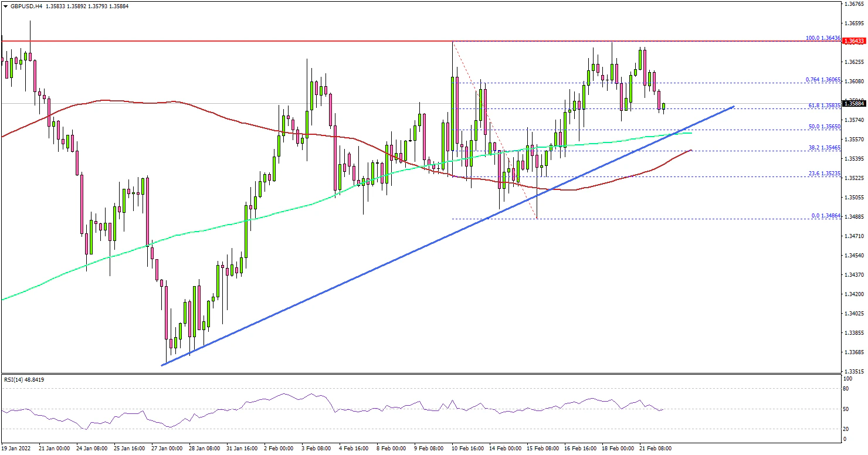Select the 10 Feb 16:00 time marker
Screen dimensions: 868x455
pos(467,448)
